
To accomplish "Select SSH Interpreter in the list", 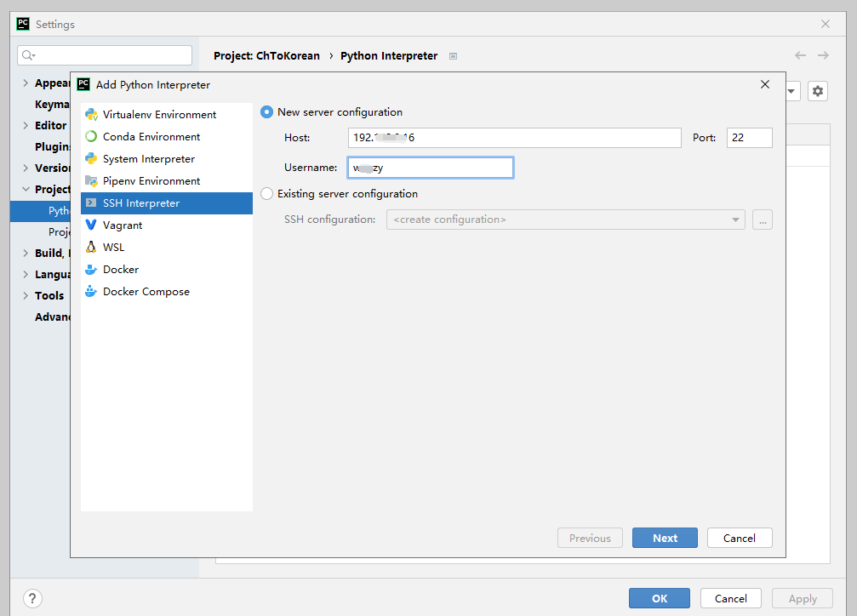I will 167,203.
